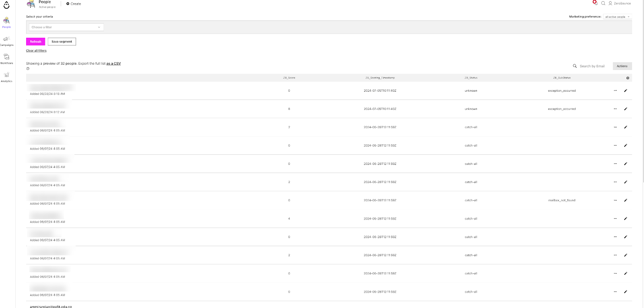The width and height of the screenshot is (644, 308).
Task: Click the pink Refresh button
Action: pos(35,42)
